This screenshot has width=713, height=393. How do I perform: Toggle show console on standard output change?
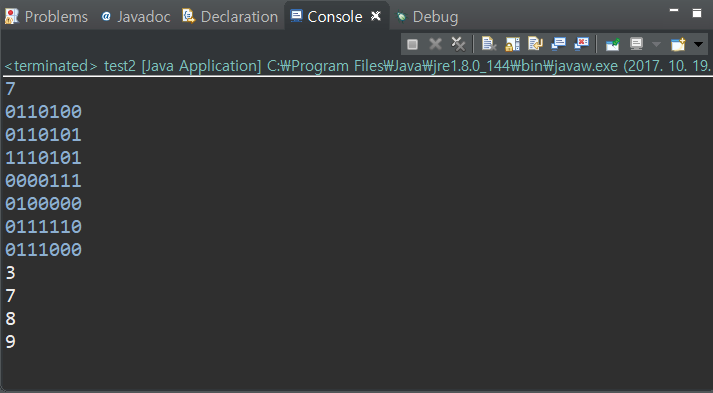558,44
